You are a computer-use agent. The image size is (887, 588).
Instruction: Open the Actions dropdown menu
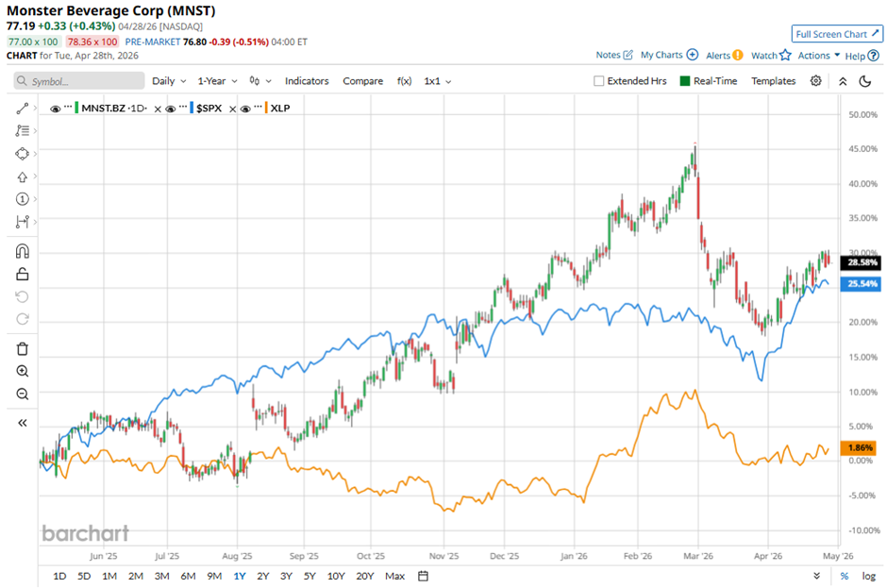click(817, 56)
